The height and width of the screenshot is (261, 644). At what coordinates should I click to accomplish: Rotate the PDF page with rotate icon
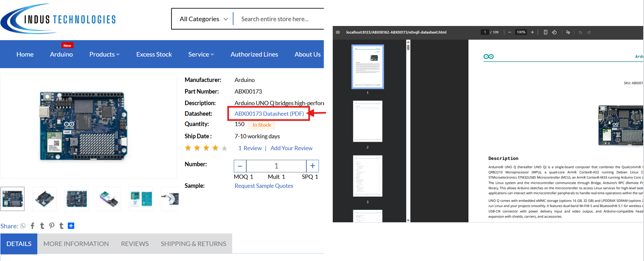tap(554, 32)
